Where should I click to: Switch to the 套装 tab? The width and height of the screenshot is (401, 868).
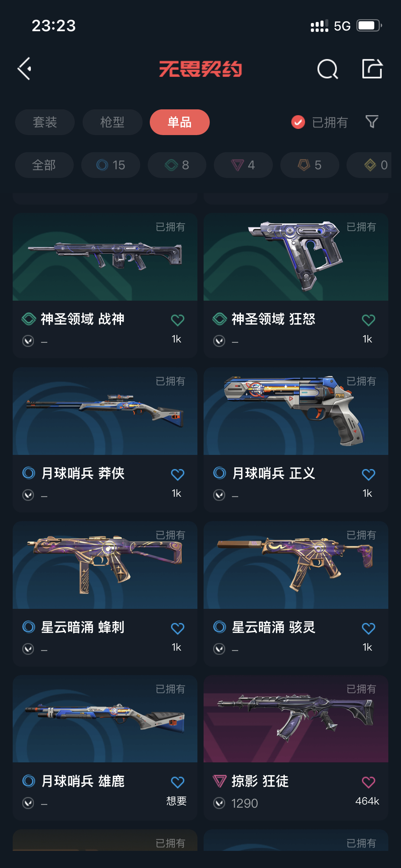point(45,122)
